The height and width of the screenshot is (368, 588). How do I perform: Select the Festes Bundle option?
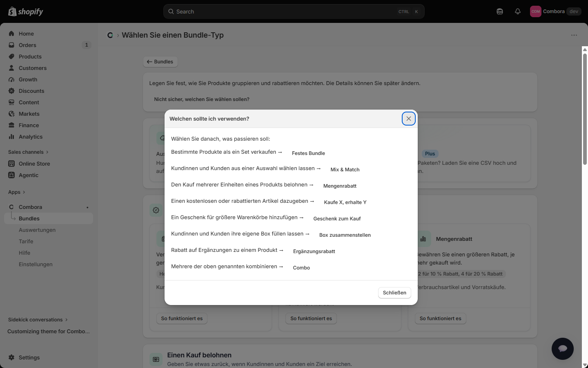tap(308, 153)
